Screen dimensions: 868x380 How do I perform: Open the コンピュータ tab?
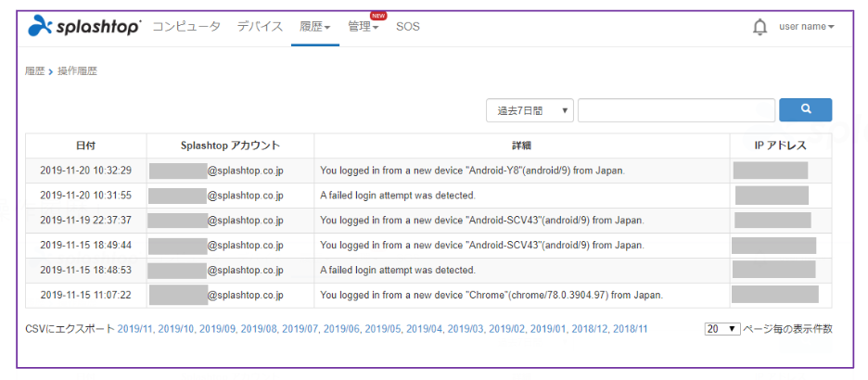[186, 26]
